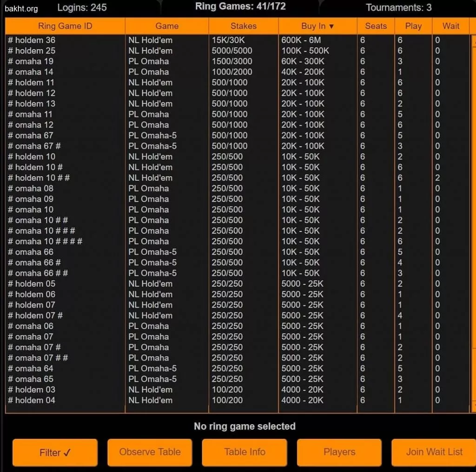The height and width of the screenshot is (472, 476).
Task: Sort by the Ring Game ID column
Action: click(65, 26)
